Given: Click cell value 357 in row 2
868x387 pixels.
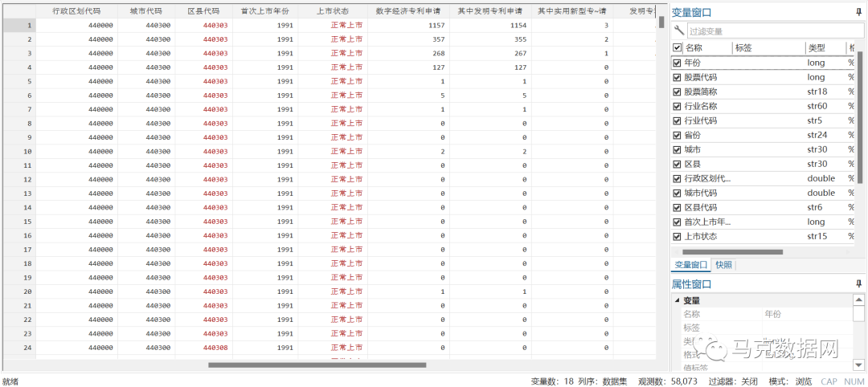Looking at the screenshot, I should 439,39.
